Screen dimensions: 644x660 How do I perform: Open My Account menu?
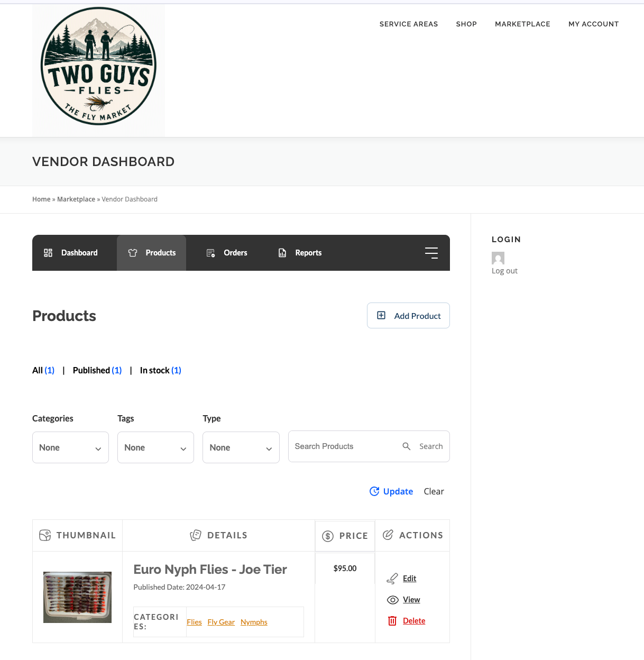pyautogui.click(x=593, y=24)
